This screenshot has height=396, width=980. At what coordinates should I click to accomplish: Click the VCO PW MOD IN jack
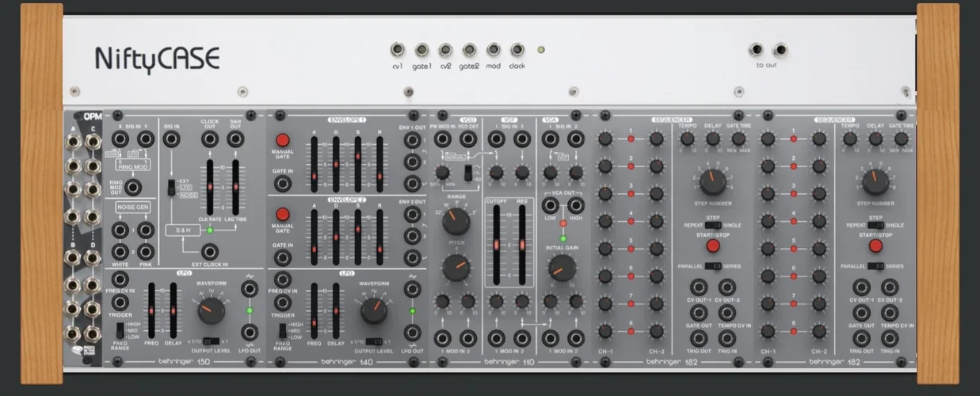pyautogui.click(x=443, y=139)
